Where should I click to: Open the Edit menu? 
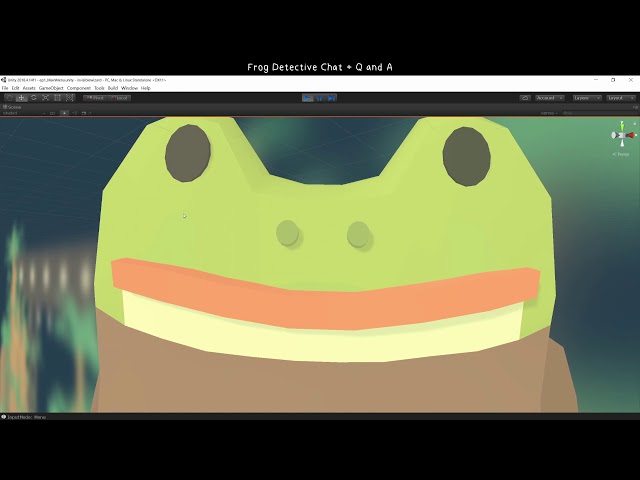[16, 88]
